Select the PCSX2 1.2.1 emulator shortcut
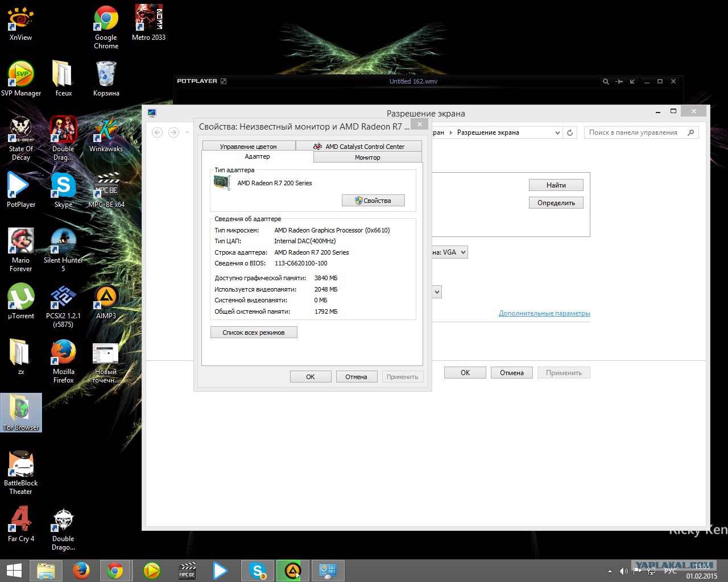The image size is (728, 582). point(63,306)
